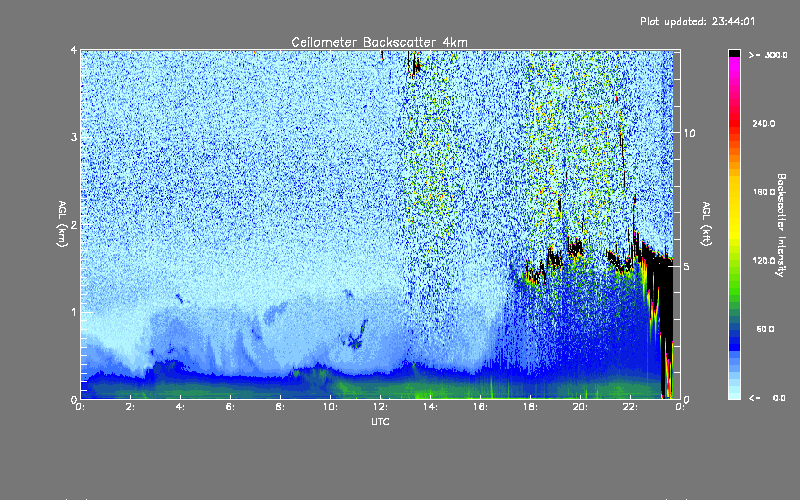Click the 'AGL (kft)' right axis label
The height and width of the screenshot is (500, 800).
tap(706, 224)
